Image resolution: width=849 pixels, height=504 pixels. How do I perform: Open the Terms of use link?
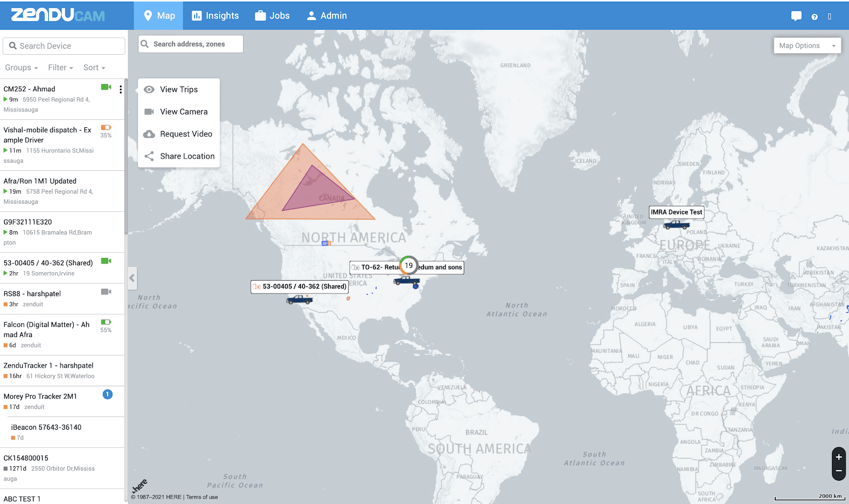[x=202, y=497]
